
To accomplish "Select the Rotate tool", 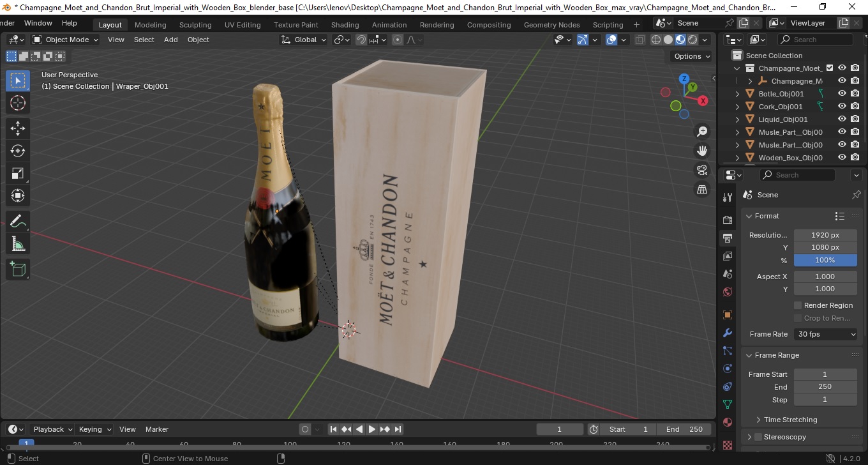I will coord(18,151).
